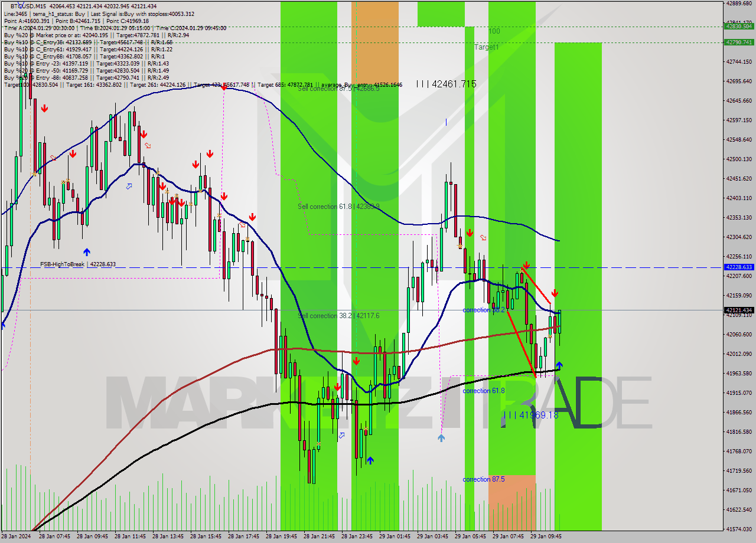Click the 42695.640 axis price
Screen dimensions: 756x543
tap(739, 81)
